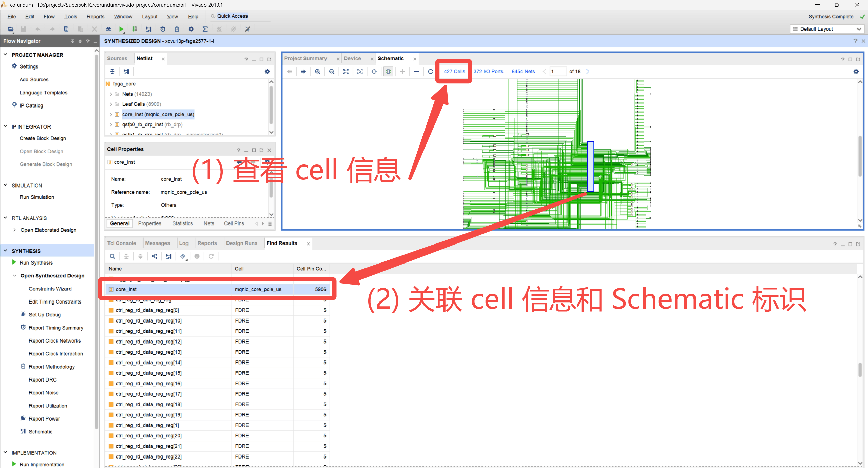Screen dimensions: 868x468
Task: Click the schematic icon in Find Results toolbar
Action: pos(169,256)
